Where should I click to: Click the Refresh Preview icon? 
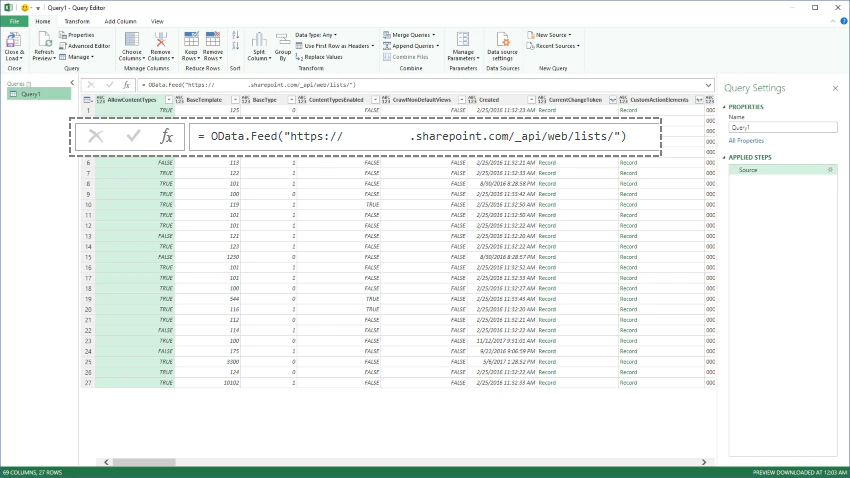click(x=44, y=40)
